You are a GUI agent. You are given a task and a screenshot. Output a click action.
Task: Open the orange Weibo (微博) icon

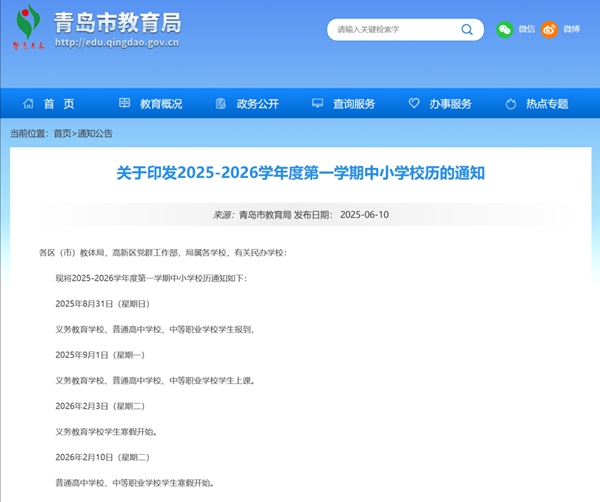550,30
